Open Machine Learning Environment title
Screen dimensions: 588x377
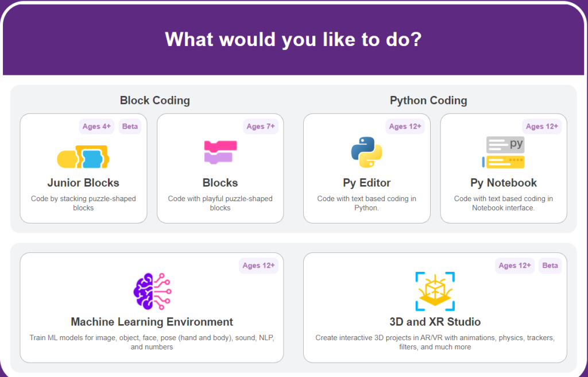click(x=152, y=322)
